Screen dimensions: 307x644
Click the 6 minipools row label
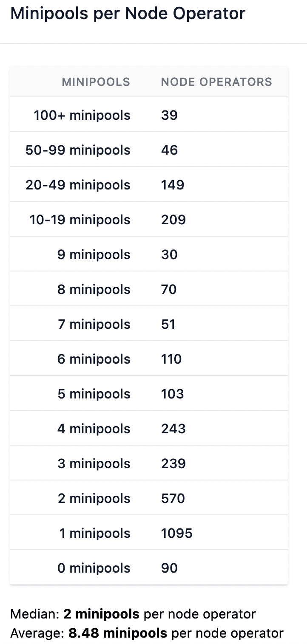click(94, 359)
